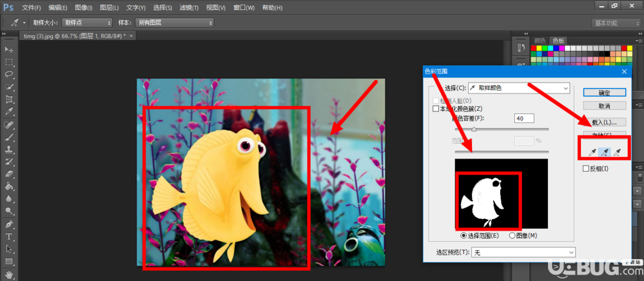
Task: Click the 颜色容差 value field showing 40
Action: point(523,119)
